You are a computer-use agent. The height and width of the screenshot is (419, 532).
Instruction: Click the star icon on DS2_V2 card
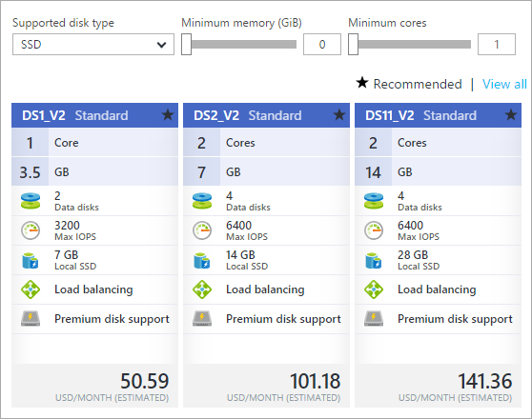coord(339,115)
